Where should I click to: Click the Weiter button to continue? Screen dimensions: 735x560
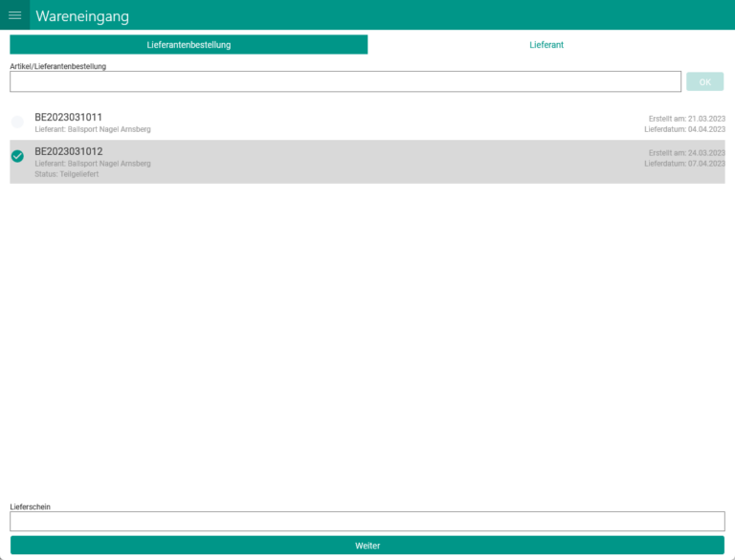coord(367,546)
